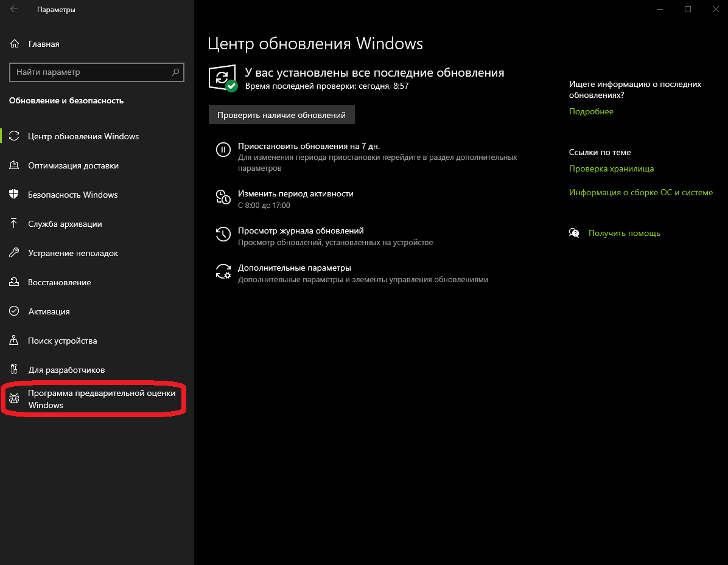Open Изменить период активности

[296, 193]
